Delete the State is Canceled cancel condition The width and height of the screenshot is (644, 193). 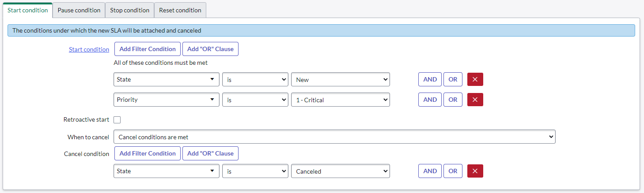coord(475,171)
